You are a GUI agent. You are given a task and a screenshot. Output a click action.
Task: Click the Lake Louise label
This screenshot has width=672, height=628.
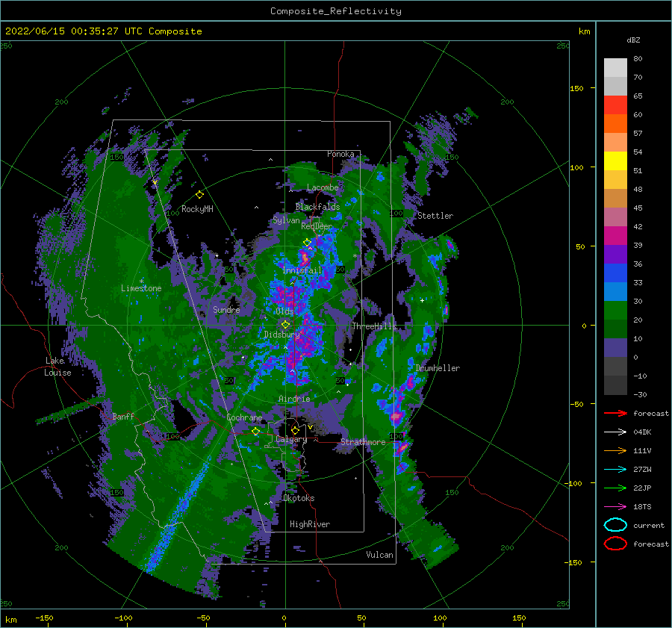tap(57, 367)
